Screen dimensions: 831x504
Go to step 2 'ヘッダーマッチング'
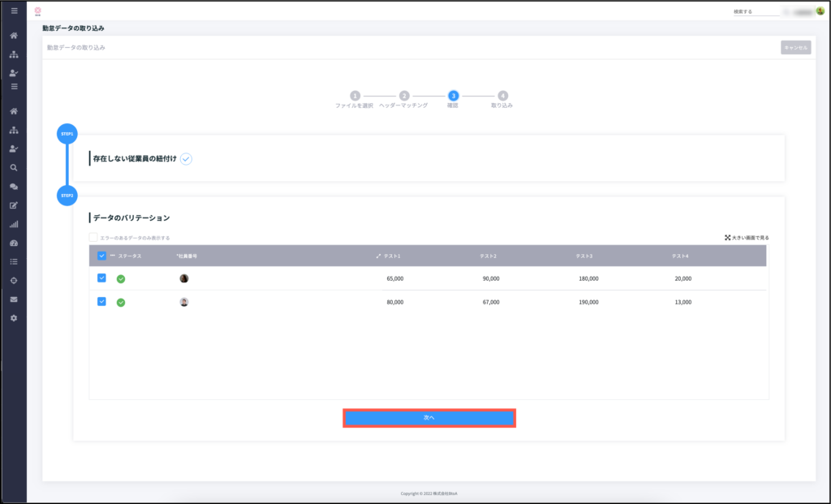404,96
